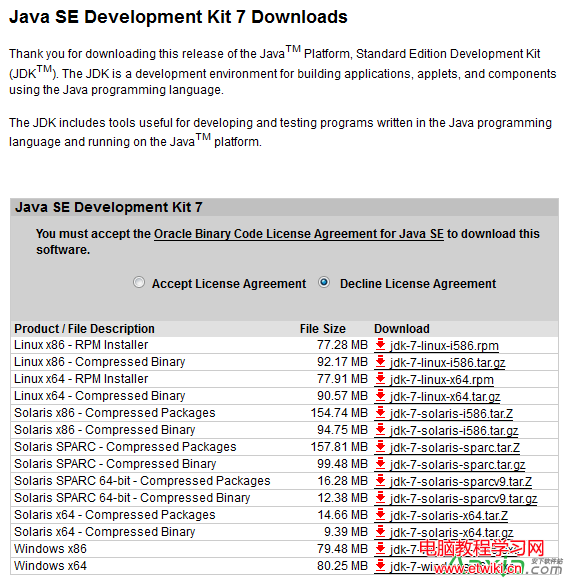The width and height of the screenshot is (570, 585).
Task: Download jdk-7-linux-x64.rpm file link
Action: click(x=442, y=380)
